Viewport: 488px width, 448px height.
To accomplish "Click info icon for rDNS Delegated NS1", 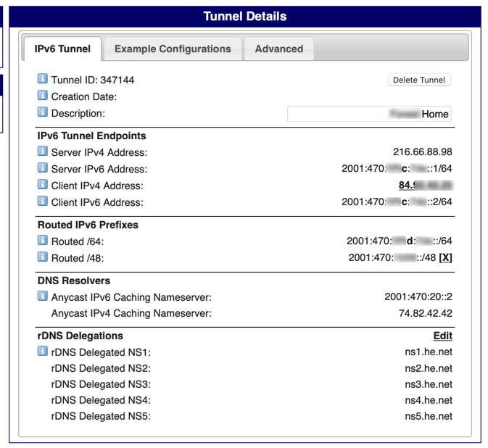I will [43, 352].
